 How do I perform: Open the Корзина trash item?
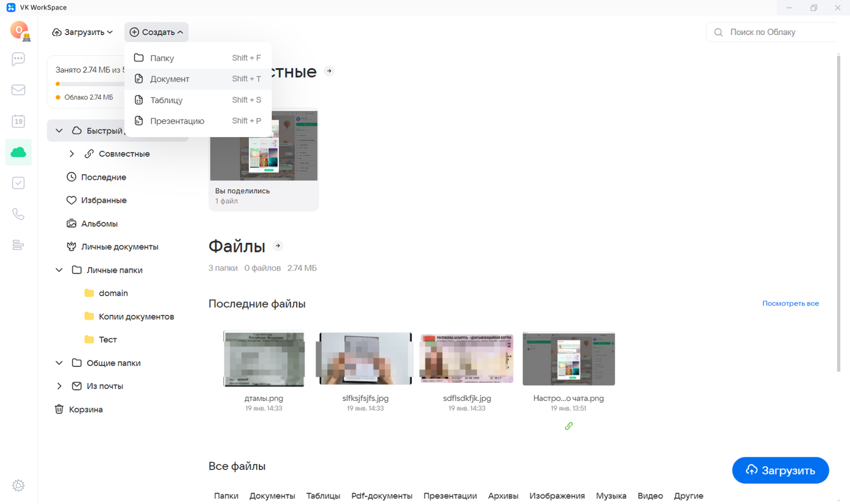(85, 409)
